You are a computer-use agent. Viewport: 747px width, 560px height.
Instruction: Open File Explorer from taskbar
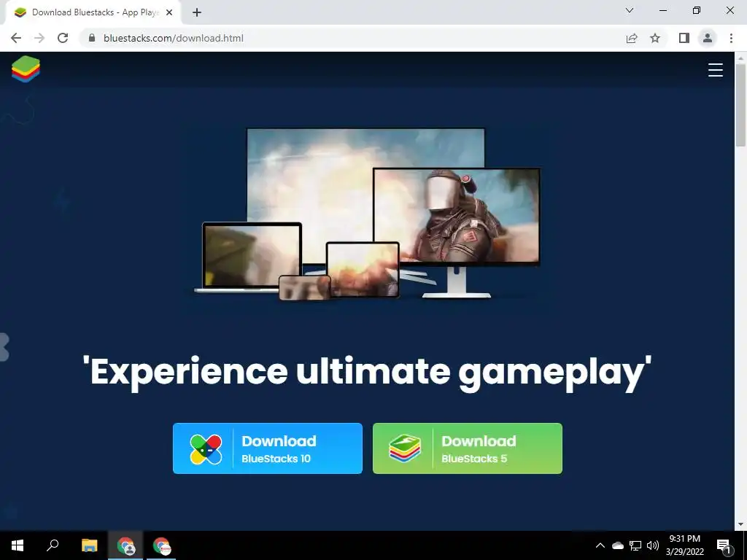click(89, 545)
